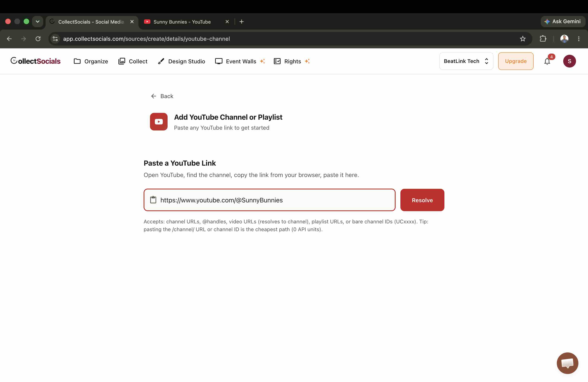Expand the tab search dropdown
588x382 pixels.
(x=38, y=21)
